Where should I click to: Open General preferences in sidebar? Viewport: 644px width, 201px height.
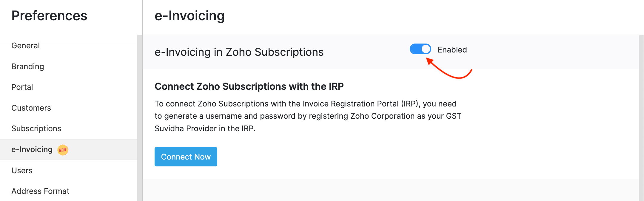[x=26, y=46]
